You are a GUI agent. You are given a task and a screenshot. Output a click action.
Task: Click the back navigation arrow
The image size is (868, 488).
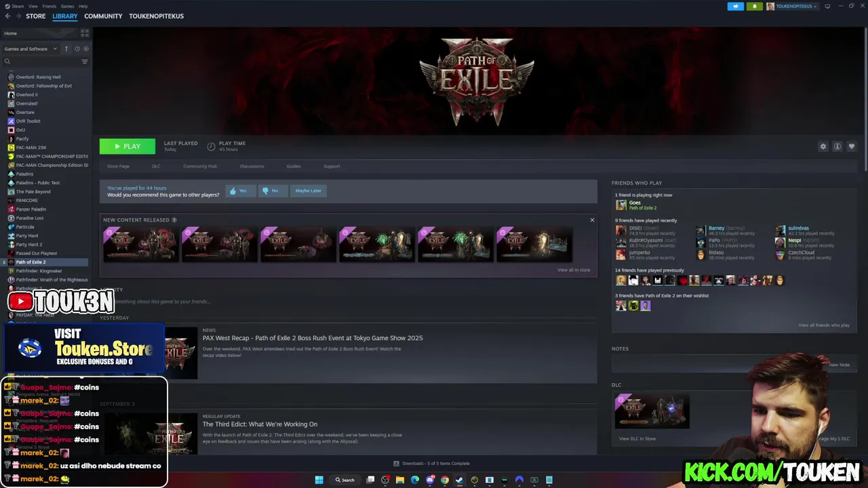coord(7,16)
